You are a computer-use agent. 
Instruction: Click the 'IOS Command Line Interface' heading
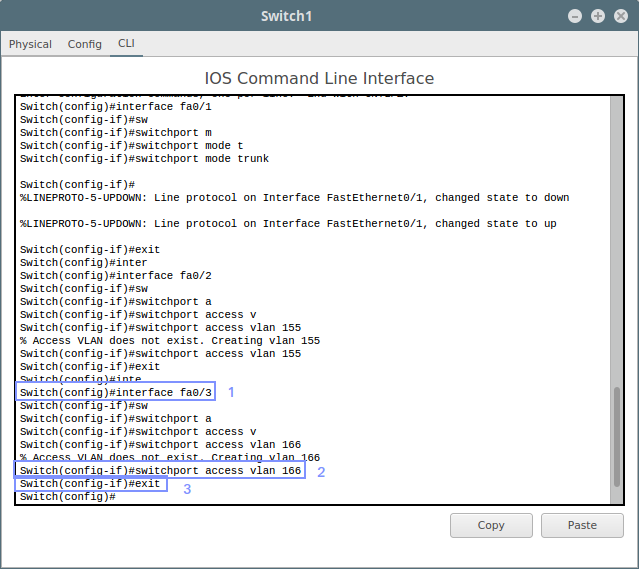click(x=319, y=78)
